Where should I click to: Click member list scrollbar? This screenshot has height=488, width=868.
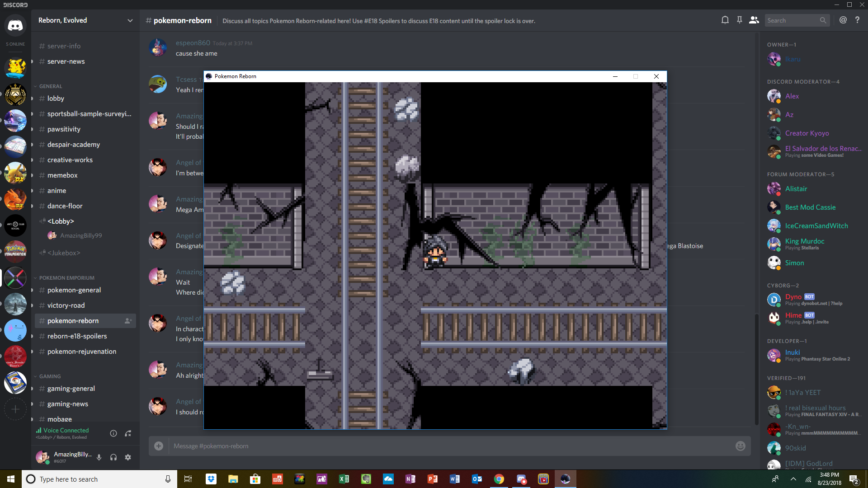click(756, 368)
